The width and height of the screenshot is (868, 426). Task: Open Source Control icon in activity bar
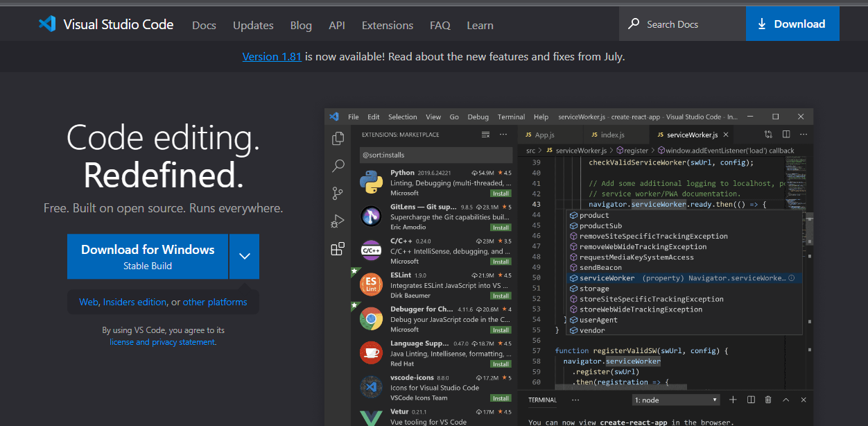pos(338,194)
